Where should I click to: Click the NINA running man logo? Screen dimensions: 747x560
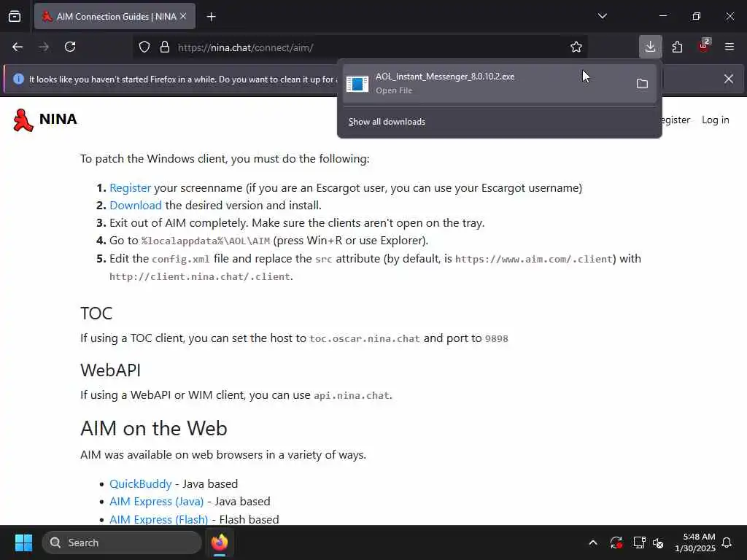point(23,120)
